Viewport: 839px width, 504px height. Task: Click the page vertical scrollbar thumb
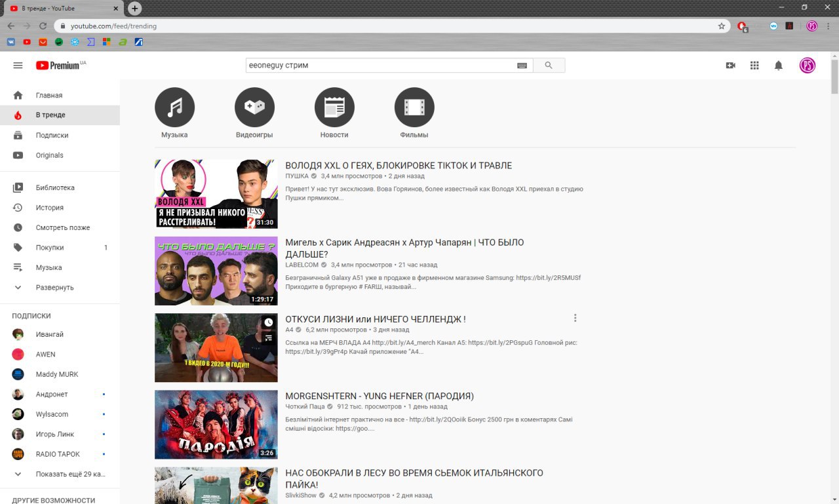point(834,77)
